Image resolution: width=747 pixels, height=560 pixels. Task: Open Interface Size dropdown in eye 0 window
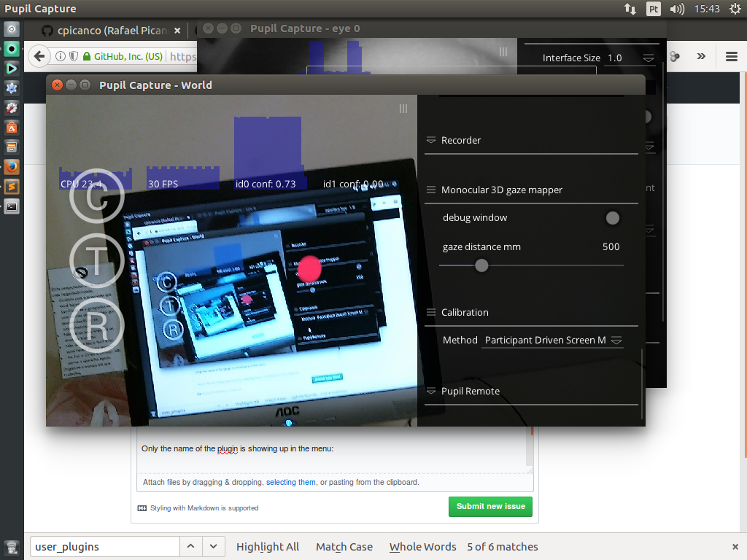tap(629, 58)
